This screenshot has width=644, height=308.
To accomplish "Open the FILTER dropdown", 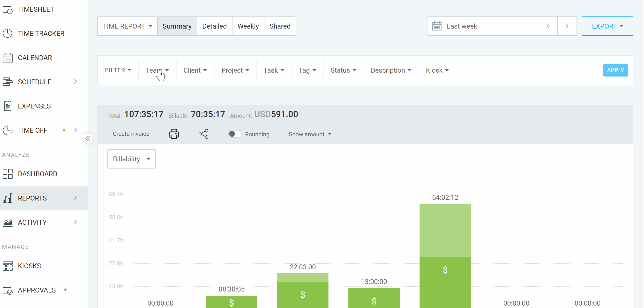I will click(118, 70).
